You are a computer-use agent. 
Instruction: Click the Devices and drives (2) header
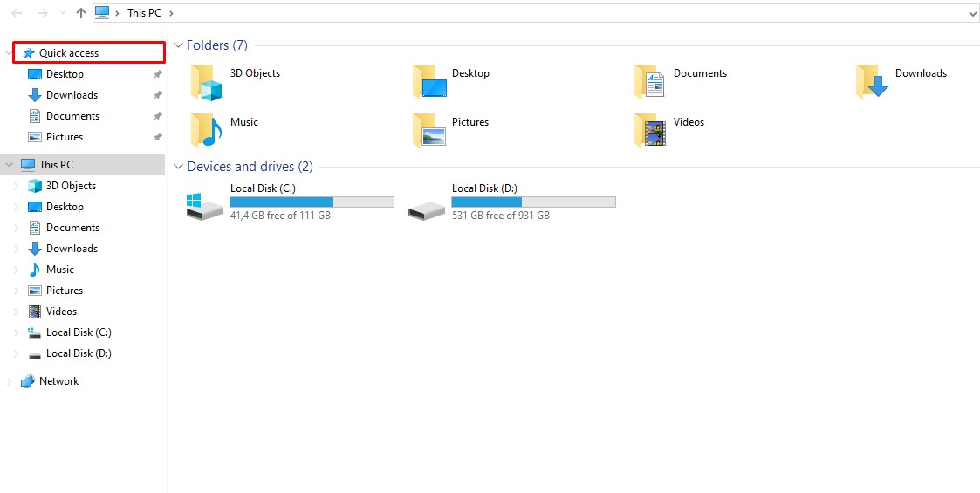click(x=250, y=167)
